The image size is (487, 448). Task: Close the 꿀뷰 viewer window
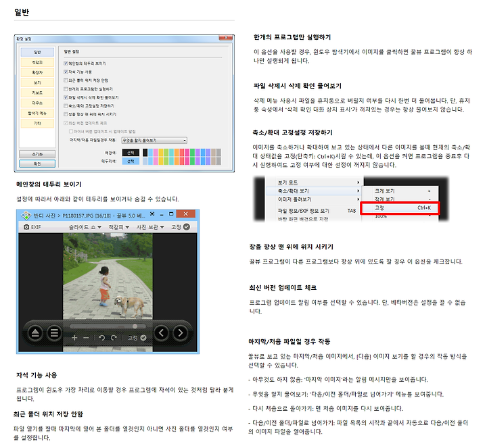186,214
